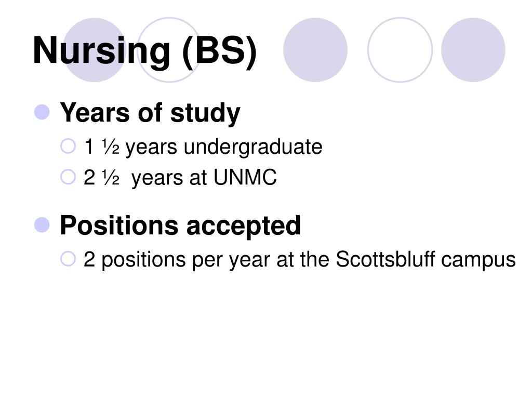Screen dimensions: 532x399
Task: Select the '1 ½ years undergraduate' text
Action: tap(203, 147)
